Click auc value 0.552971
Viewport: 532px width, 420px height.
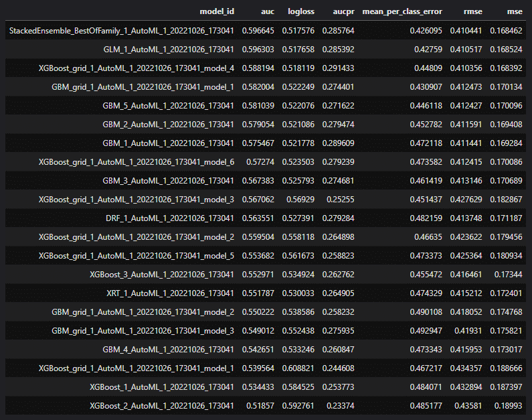(x=258, y=275)
